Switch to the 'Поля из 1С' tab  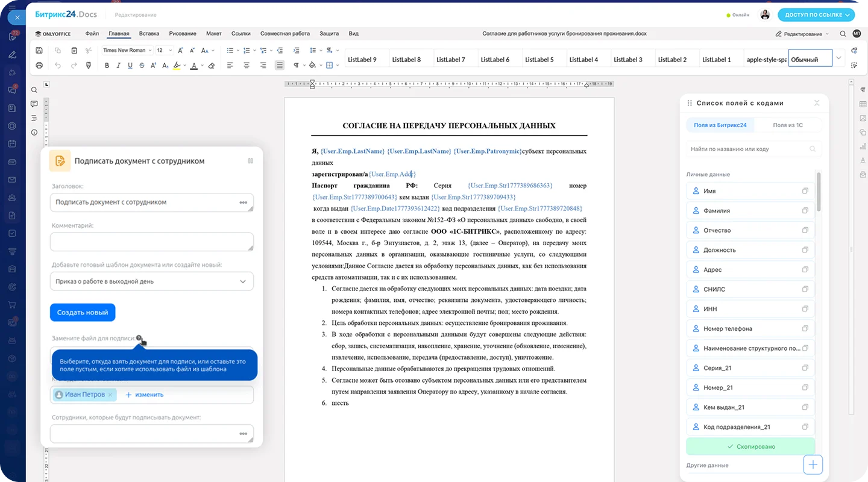coord(787,125)
